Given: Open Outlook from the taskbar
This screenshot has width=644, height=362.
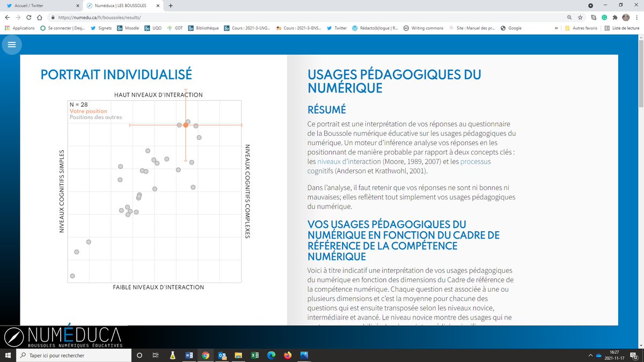Looking at the screenshot, I should coord(222,355).
